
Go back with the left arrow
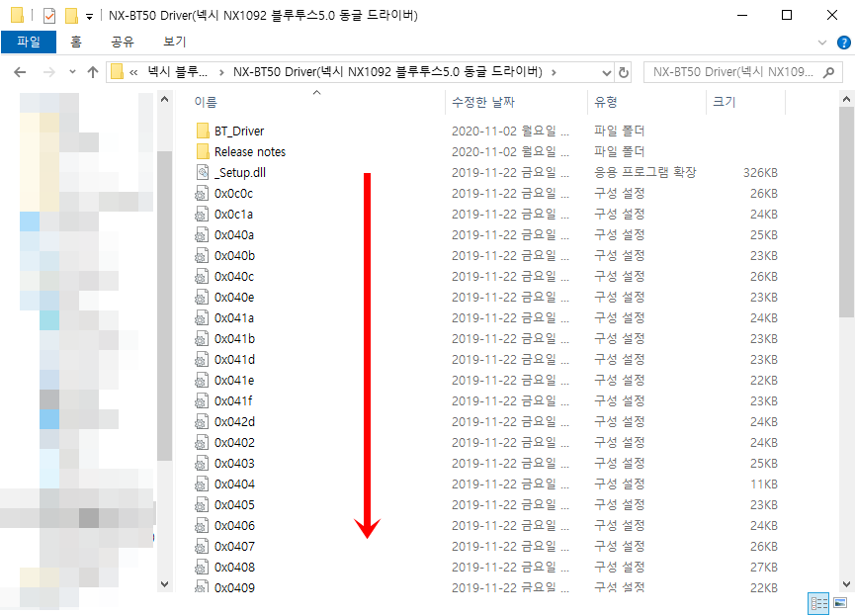[x=20, y=72]
